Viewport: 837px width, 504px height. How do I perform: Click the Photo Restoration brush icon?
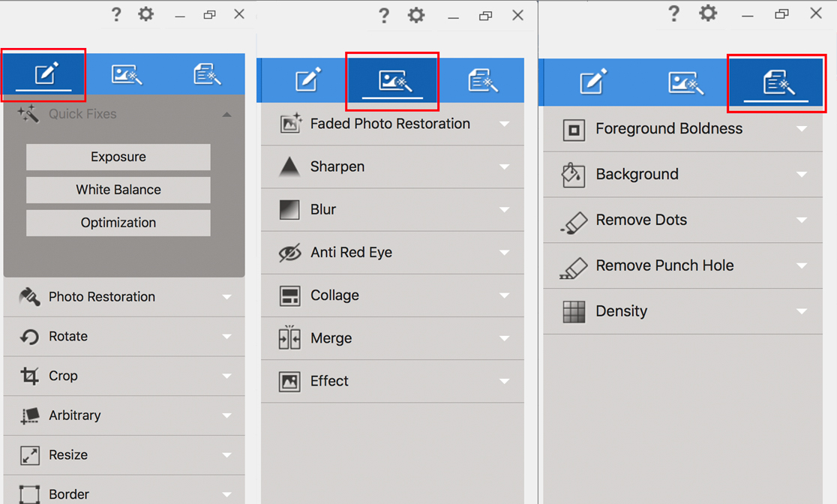(29, 297)
